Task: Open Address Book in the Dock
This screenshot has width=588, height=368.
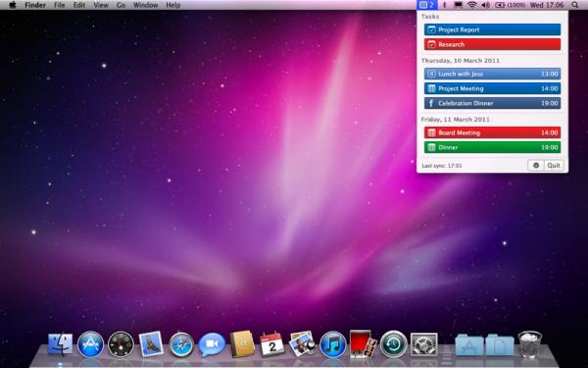Action: pos(242,343)
